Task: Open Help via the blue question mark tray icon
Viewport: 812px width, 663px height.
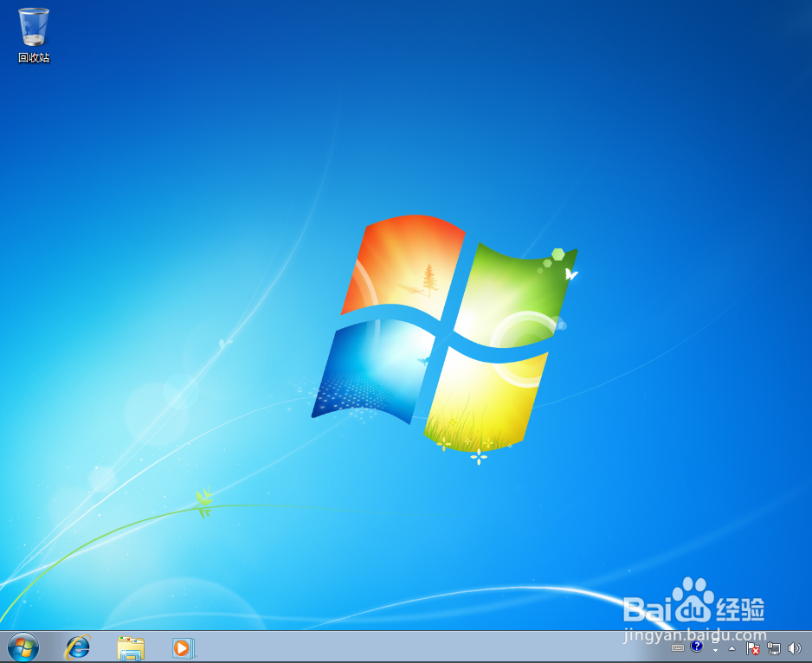Action: pyautogui.click(x=698, y=647)
